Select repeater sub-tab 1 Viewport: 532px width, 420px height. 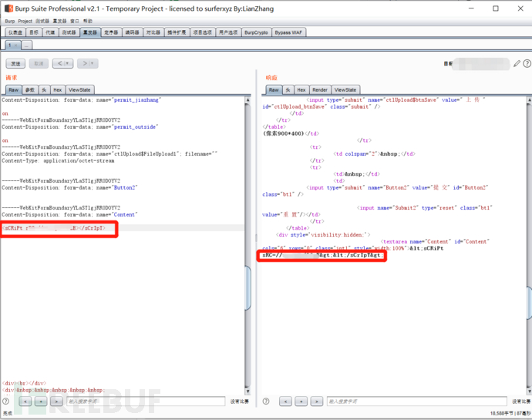[10, 45]
